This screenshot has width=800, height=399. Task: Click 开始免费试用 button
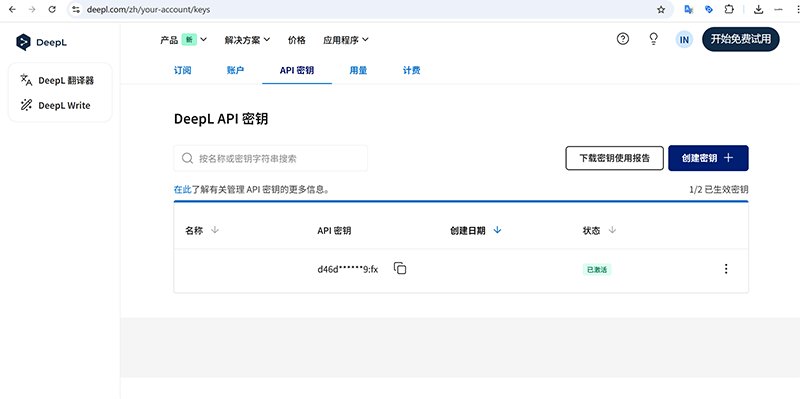click(x=741, y=39)
